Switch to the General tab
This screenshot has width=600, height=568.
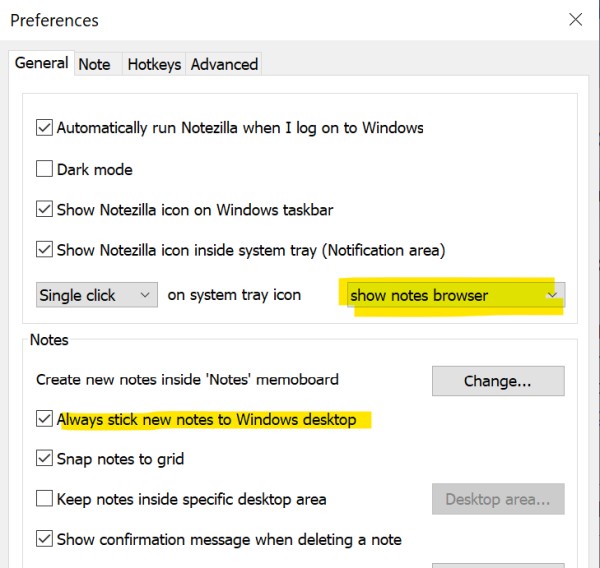41,63
